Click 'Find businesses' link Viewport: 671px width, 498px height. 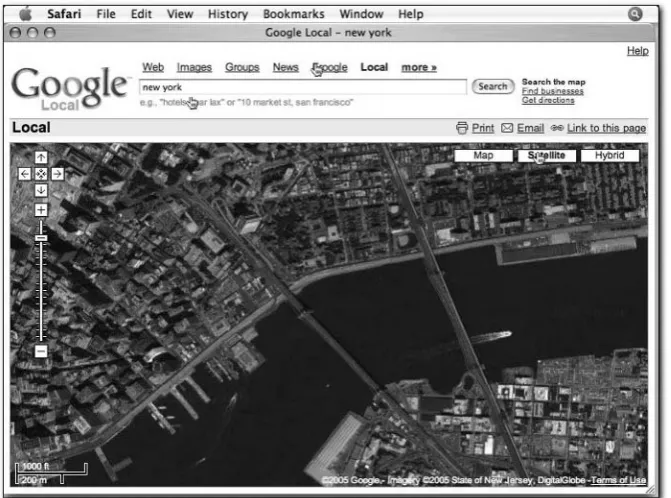(552, 91)
